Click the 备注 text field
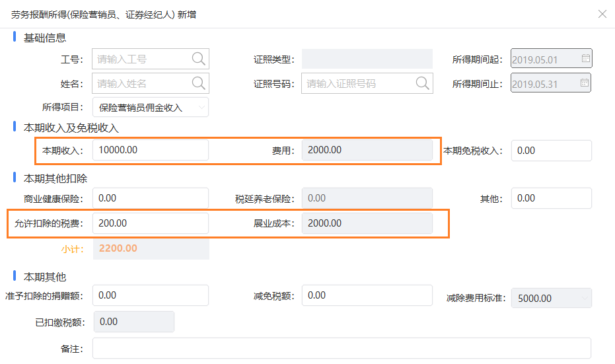The width and height of the screenshot is (615, 364). pyautogui.click(x=342, y=348)
